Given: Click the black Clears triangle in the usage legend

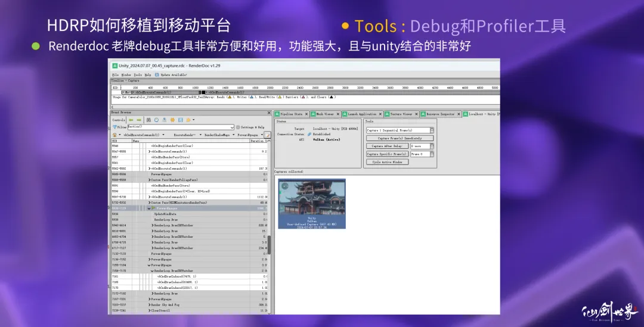Looking at the screenshot, I should 332,97.
